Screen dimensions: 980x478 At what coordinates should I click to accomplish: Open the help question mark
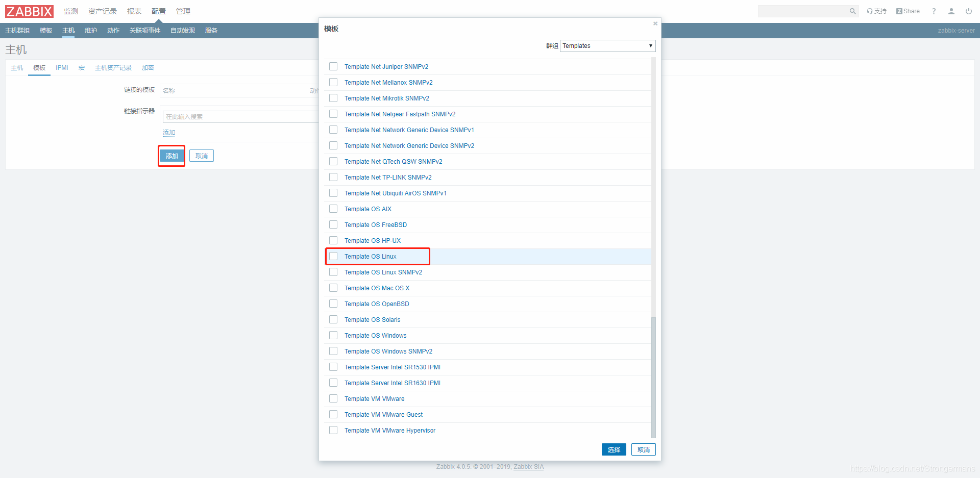934,11
